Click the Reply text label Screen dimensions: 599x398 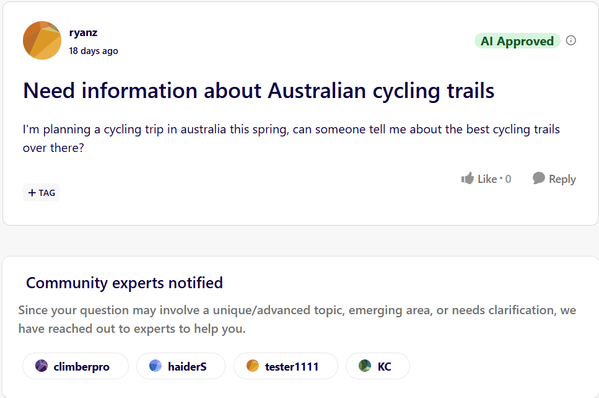click(562, 179)
